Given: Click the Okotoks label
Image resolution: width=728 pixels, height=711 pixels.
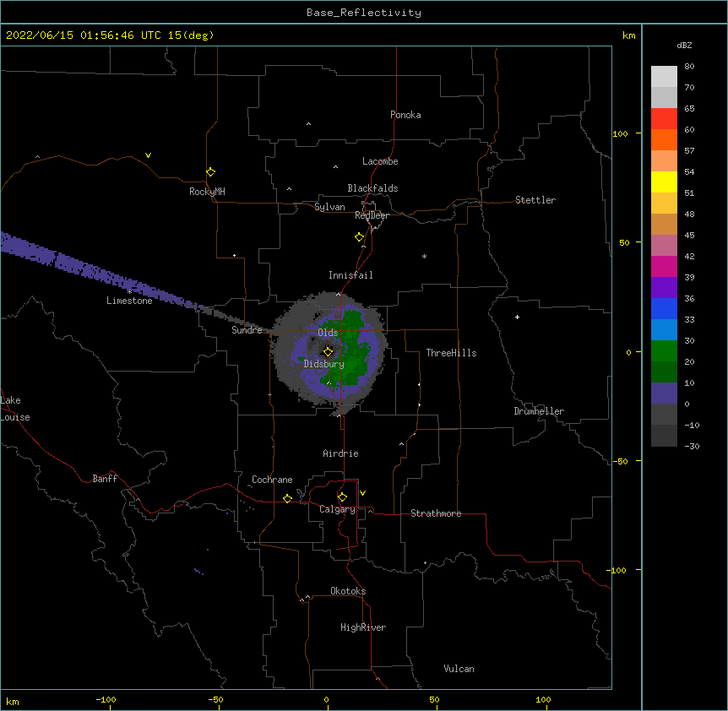Looking at the screenshot, I should point(348,591).
